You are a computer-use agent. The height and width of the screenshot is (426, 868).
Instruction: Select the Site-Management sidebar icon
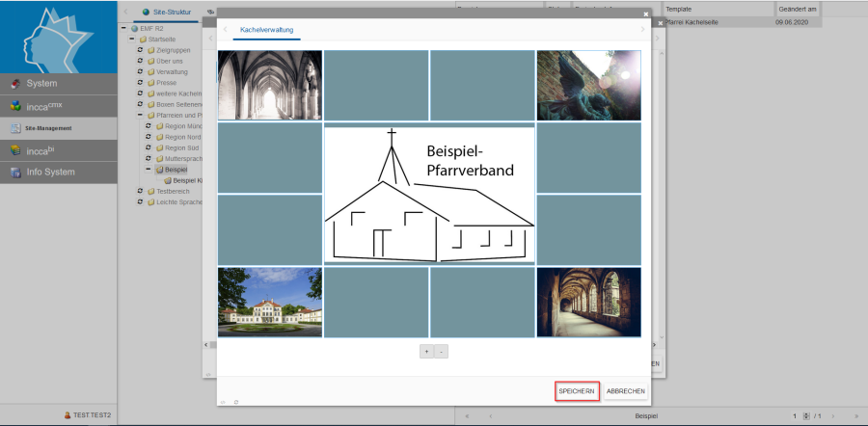[x=15, y=128]
